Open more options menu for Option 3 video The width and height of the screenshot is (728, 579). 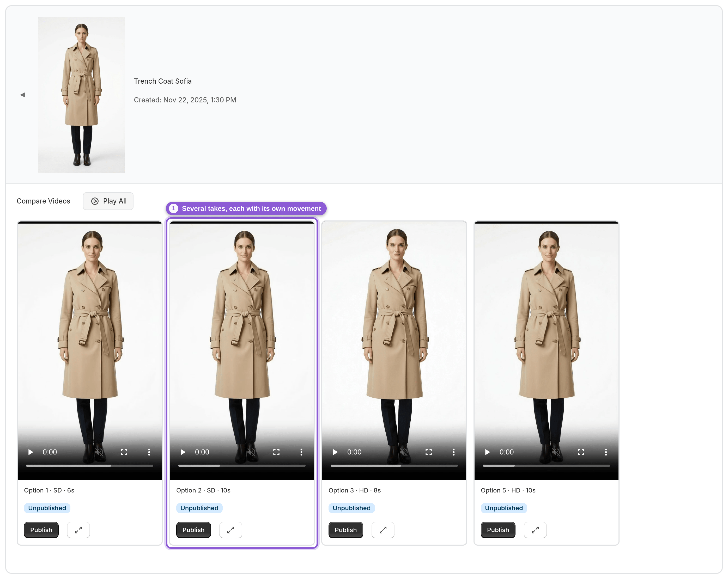click(453, 452)
